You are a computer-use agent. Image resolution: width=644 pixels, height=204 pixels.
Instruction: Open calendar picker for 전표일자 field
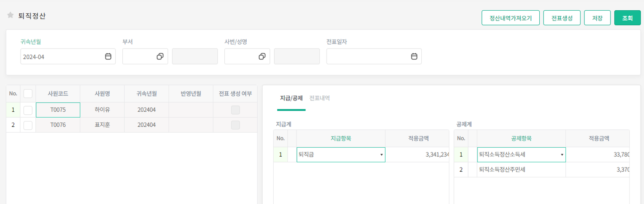click(414, 57)
